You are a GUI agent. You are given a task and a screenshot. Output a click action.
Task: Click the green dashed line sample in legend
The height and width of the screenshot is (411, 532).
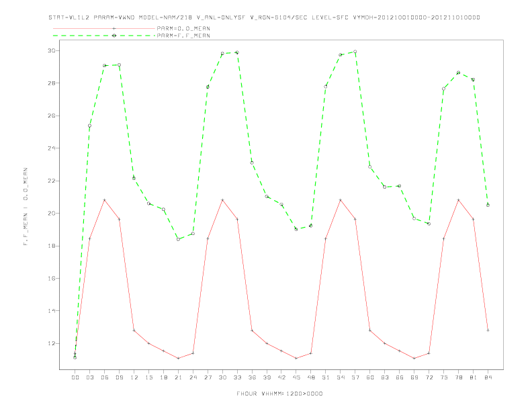point(104,36)
